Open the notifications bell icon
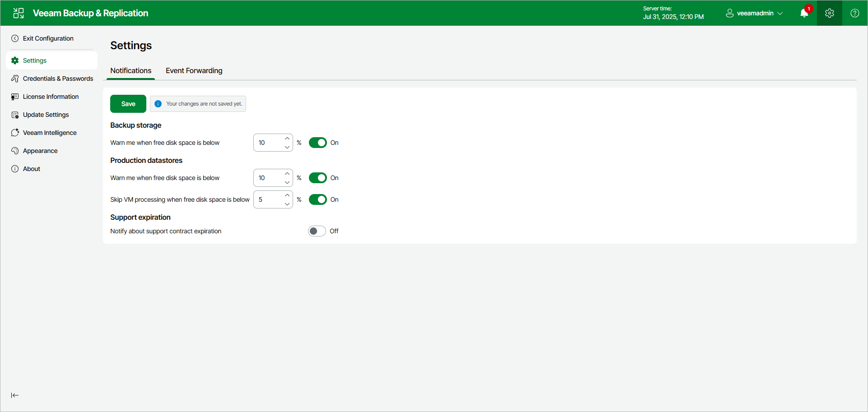 (804, 13)
